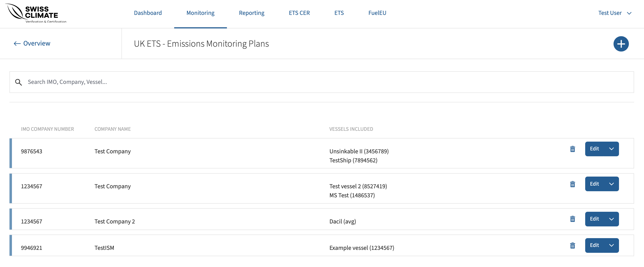Delete the plan for IMO 9876543
The image size is (644, 267).
572,149
